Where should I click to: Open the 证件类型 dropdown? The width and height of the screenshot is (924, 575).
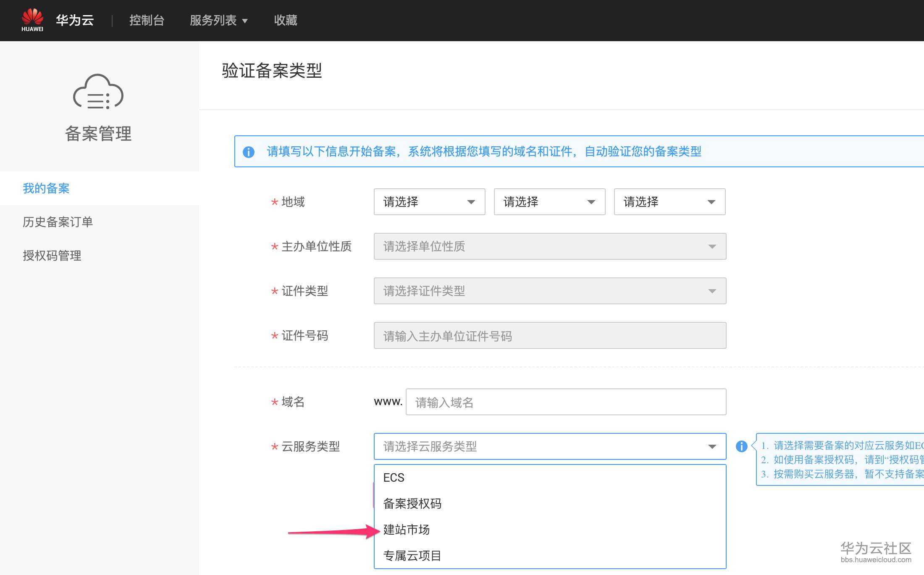pyautogui.click(x=550, y=291)
